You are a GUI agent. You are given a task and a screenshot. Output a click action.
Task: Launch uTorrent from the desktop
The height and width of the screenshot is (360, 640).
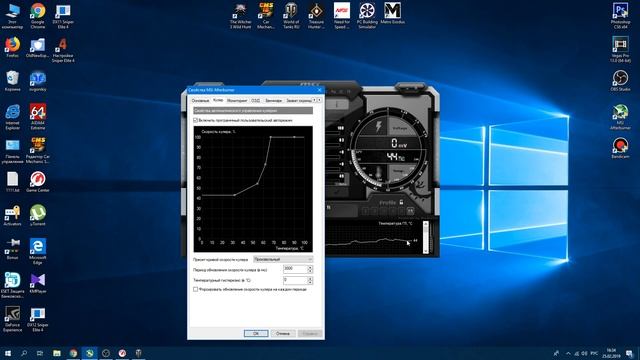tap(38, 215)
